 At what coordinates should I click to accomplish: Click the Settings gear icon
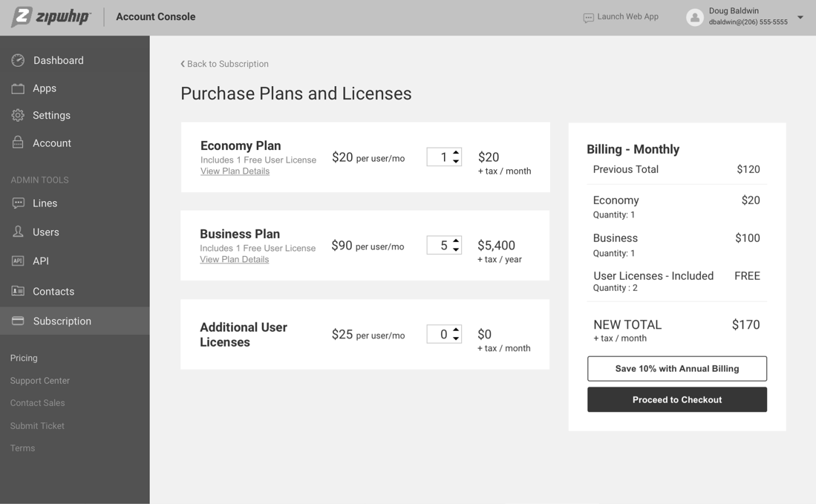(18, 116)
